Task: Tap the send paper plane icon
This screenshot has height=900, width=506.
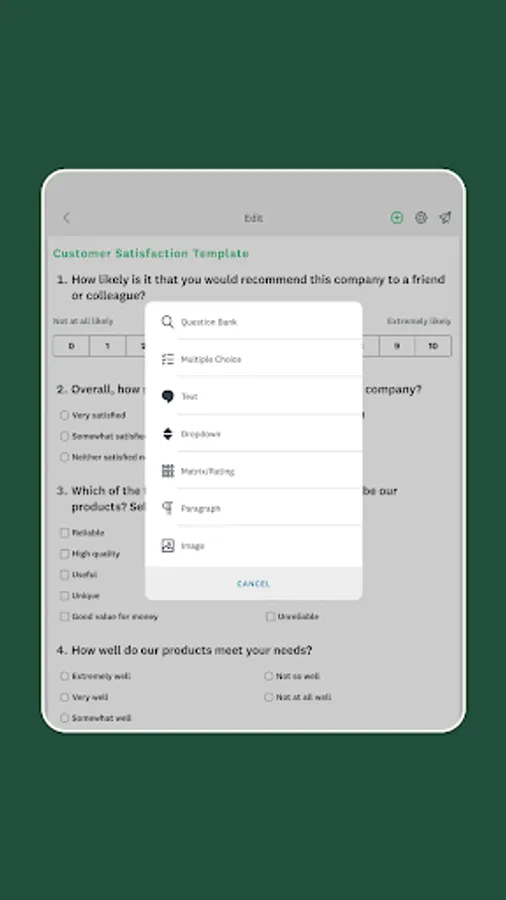Action: 445,218
